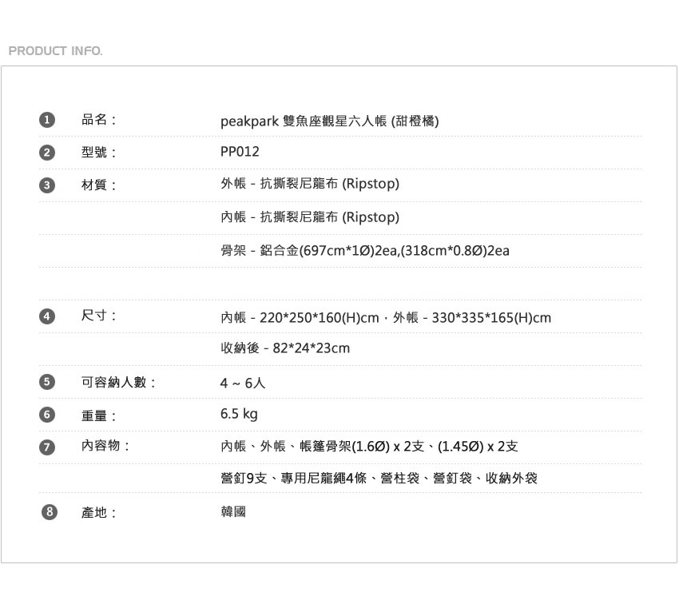Click the 4 ~ 6人 capacity value
Viewport: 679px width, 616px height.
coord(243,384)
